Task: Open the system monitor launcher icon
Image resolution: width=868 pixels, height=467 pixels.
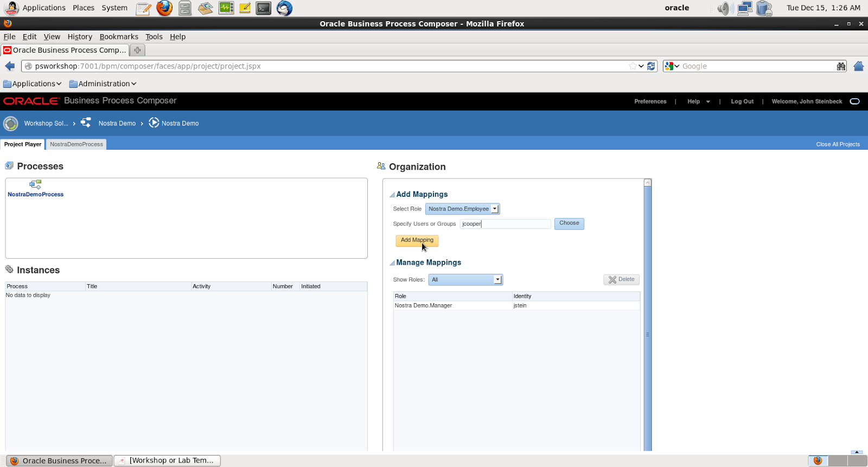Action: 226,8
